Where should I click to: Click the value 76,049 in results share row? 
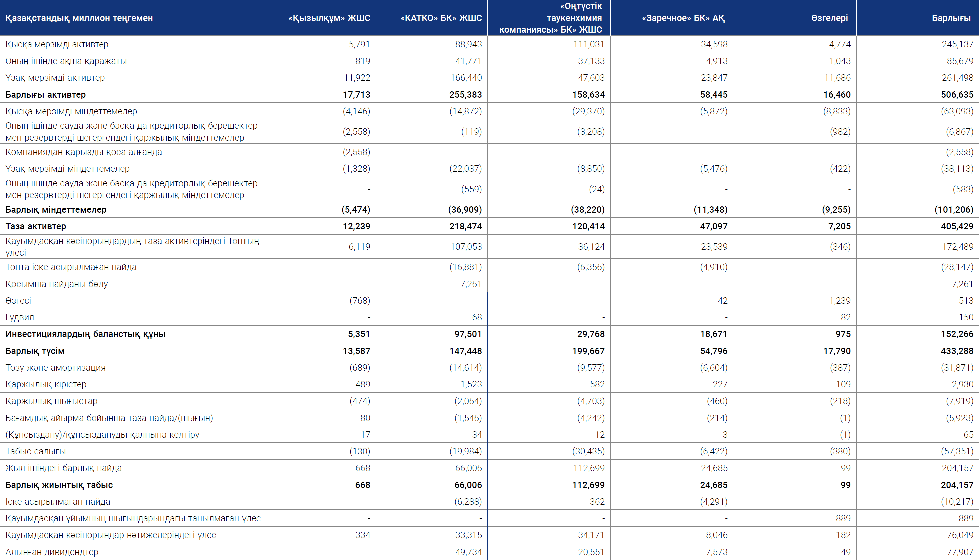click(x=960, y=535)
